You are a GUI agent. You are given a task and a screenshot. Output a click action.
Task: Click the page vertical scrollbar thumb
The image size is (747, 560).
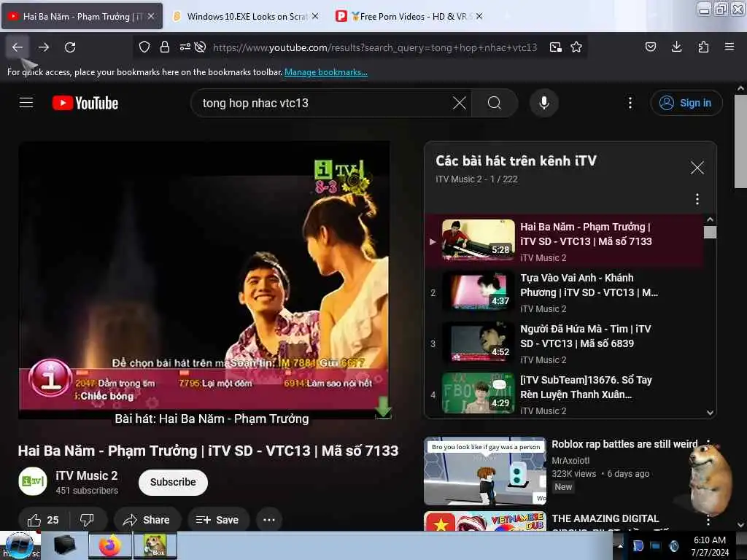740,141
